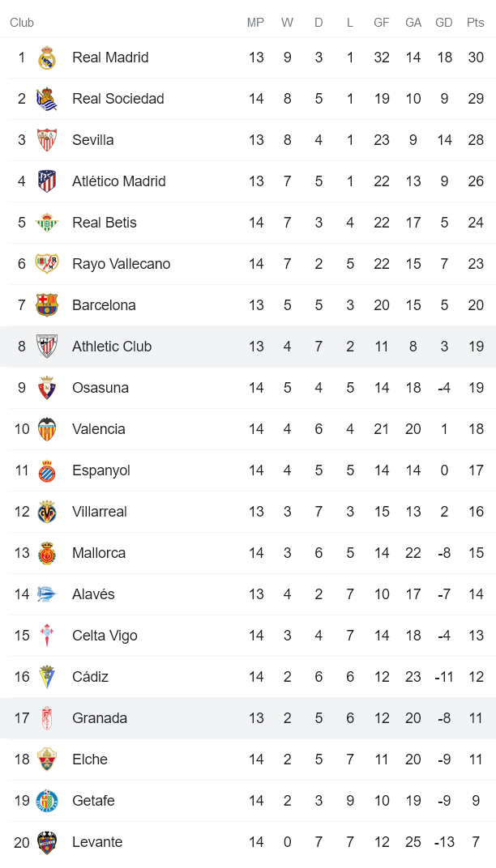Click the Barcelona club crest

[47, 305]
